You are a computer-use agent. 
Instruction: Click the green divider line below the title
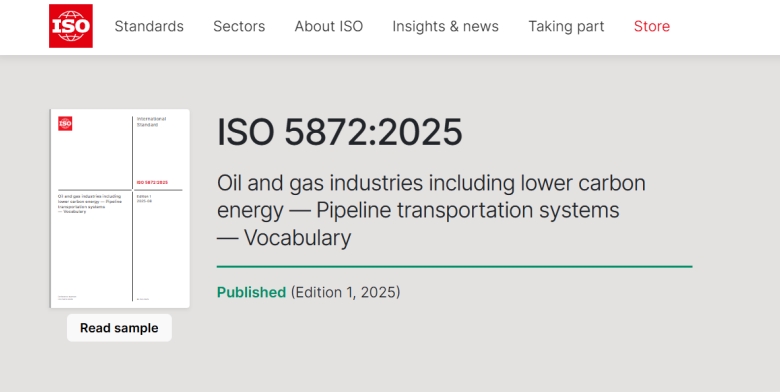[x=455, y=267]
